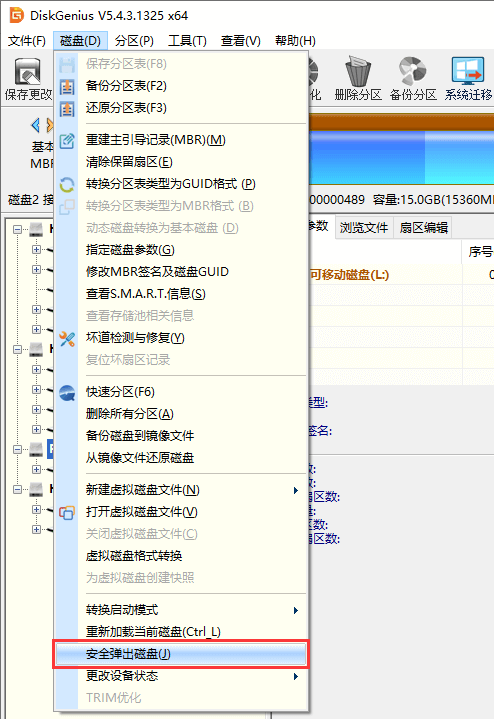Image resolution: width=494 pixels, height=719 pixels.
Task: Select 还原分区表(F3) menu entry
Action: coord(180,108)
